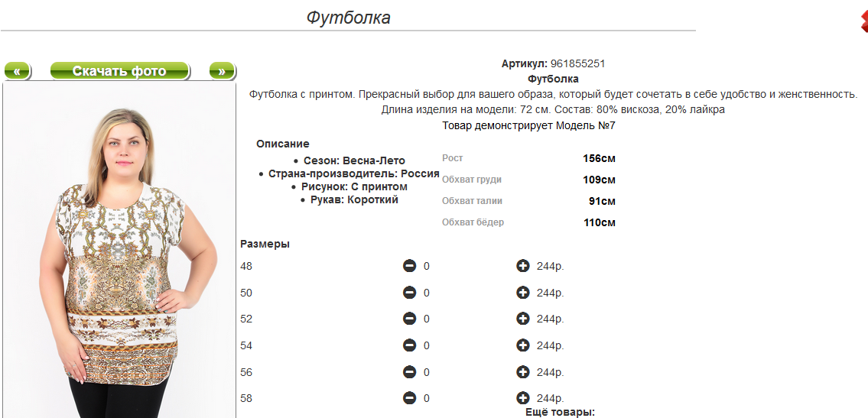Image resolution: width=868 pixels, height=418 pixels.
Task: Click the Скачать фото button
Action: click(x=119, y=71)
